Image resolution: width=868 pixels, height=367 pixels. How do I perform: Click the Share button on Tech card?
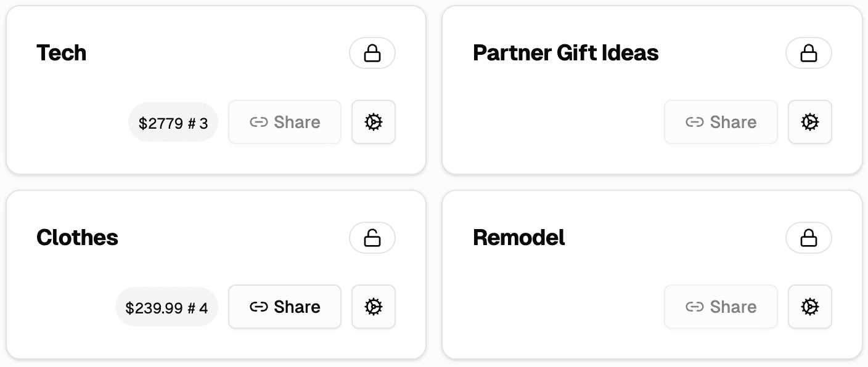pyautogui.click(x=285, y=122)
